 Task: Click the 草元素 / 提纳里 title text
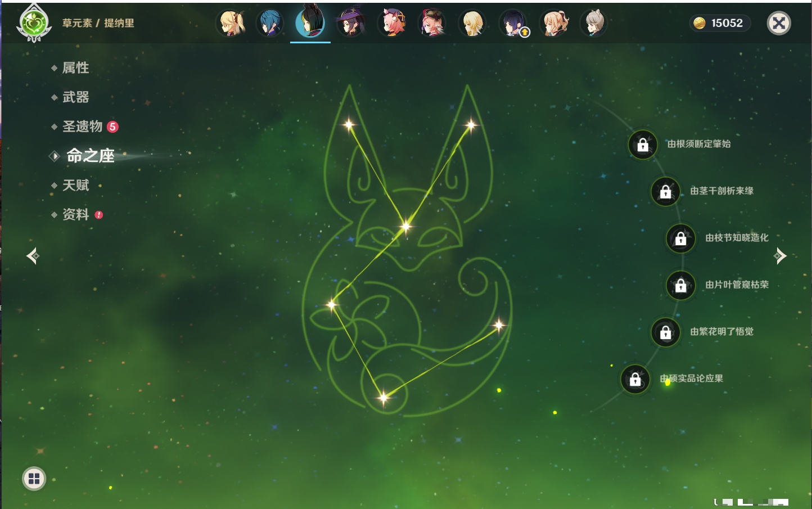[x=98, y=23]
